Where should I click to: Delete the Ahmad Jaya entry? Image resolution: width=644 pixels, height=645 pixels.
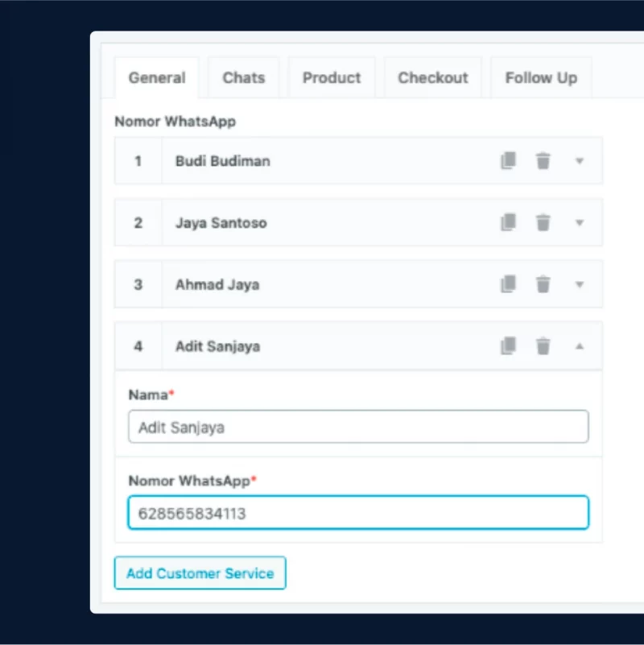pyautogui.click(x=543, y=284)
